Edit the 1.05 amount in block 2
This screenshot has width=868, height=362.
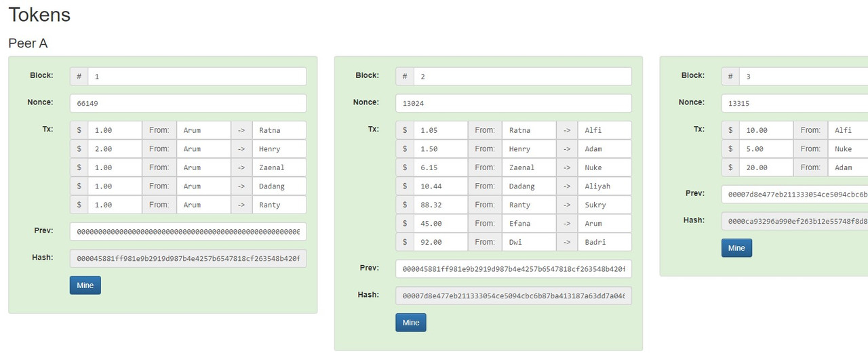(x=441, y=130)
